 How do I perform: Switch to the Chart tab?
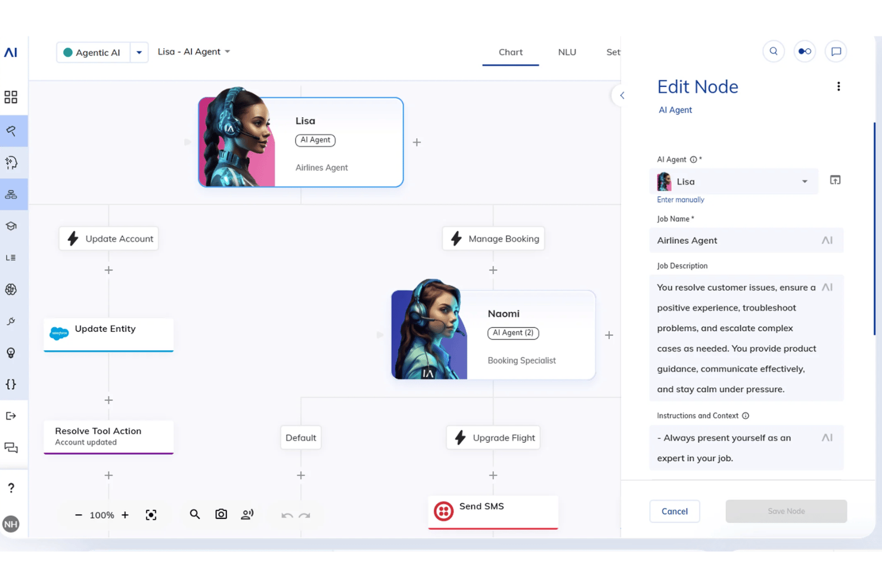(511, 52)
